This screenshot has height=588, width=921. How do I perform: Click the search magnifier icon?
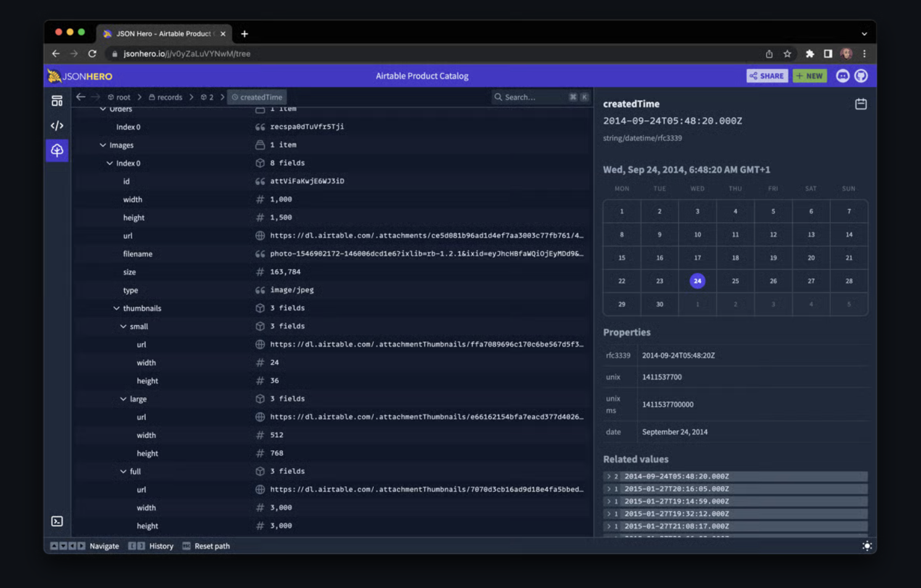(498, 97)
